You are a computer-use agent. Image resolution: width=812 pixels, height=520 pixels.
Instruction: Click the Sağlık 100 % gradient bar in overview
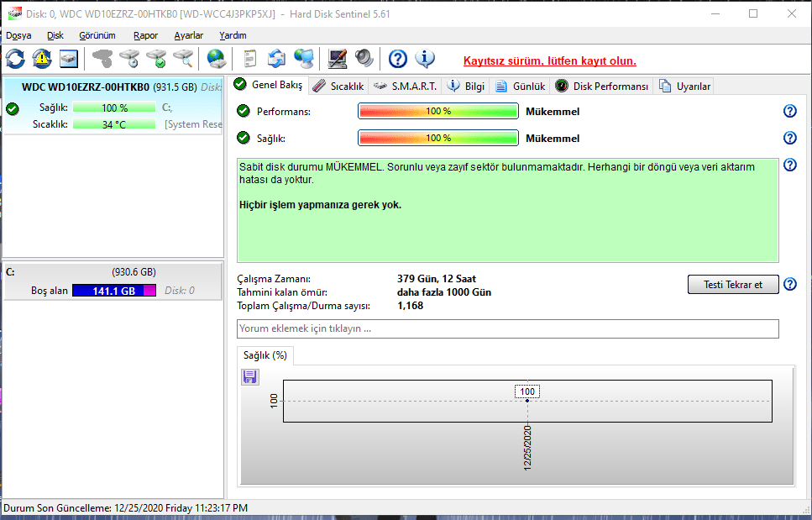point(438,138)
